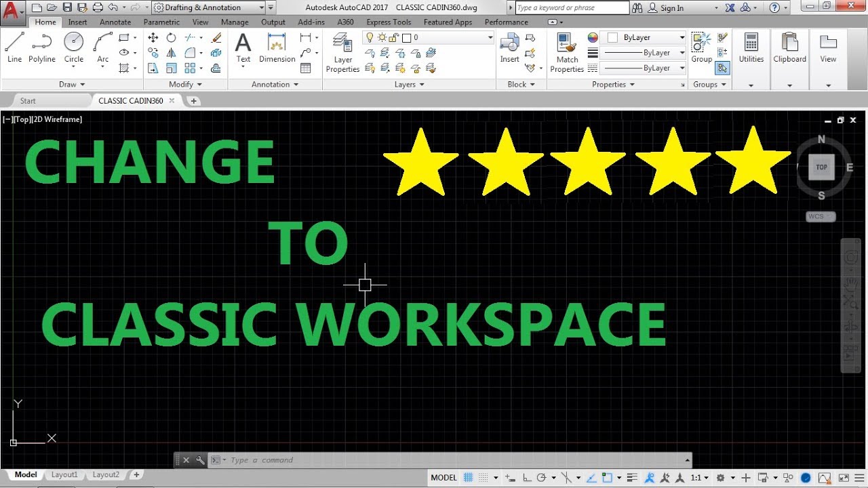Click the Save icon in quick access toolbar
This screenshot has height=488, width=868.
tap(67, 7)
